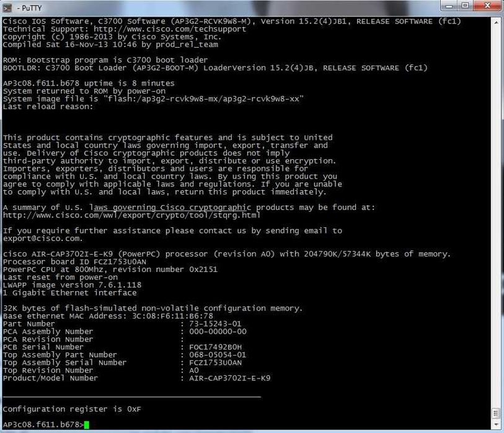Click '32K bytes of flash-simulated' memory line
The image size is (504, 433).
pyautogui.click(x=153, y=308)
